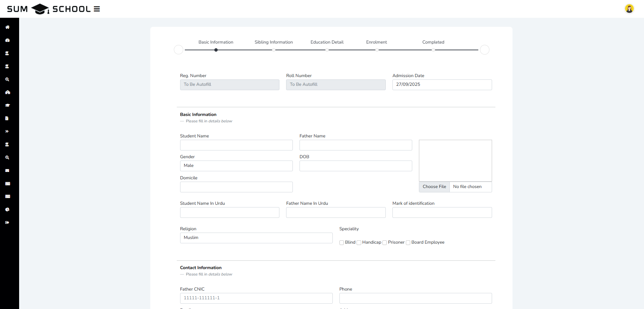Switch to the Sibling Information step
644x309 pixels.
pos(274,42)
